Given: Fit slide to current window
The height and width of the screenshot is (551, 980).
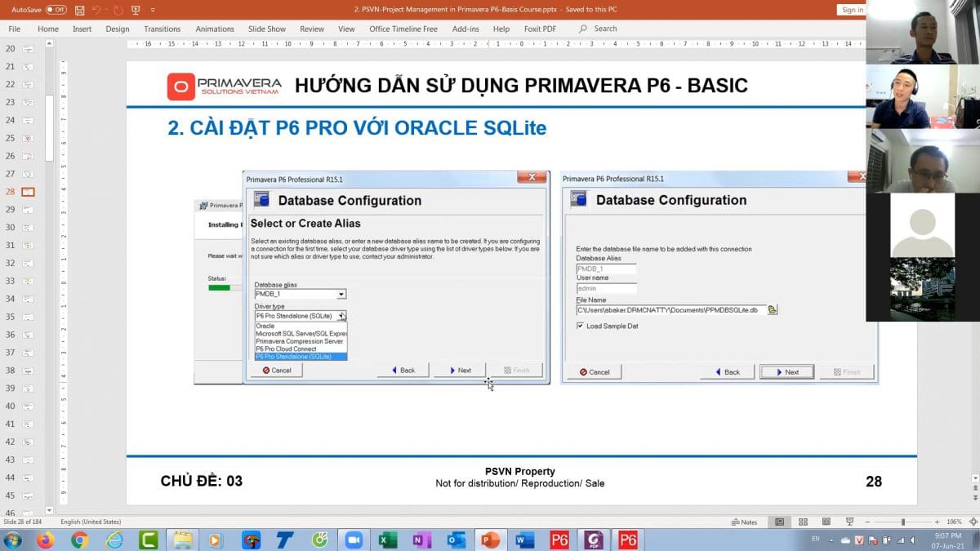Looking at the screenshot, I should pyautogui.click(x=973, y=522).
